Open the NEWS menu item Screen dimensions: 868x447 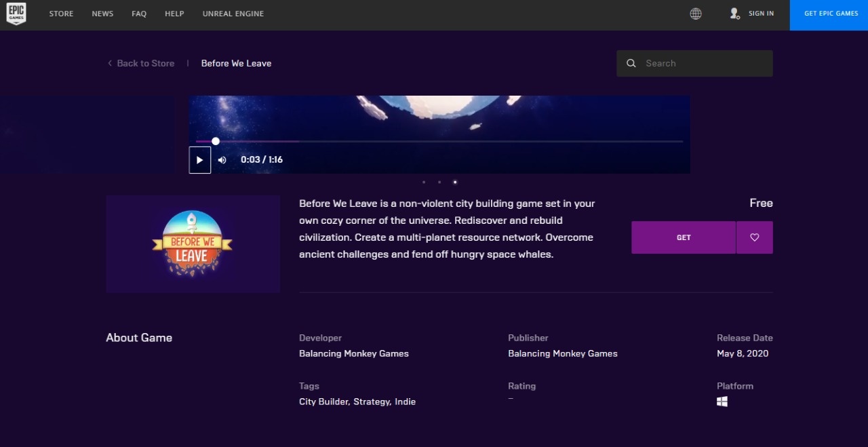point(102,14)
